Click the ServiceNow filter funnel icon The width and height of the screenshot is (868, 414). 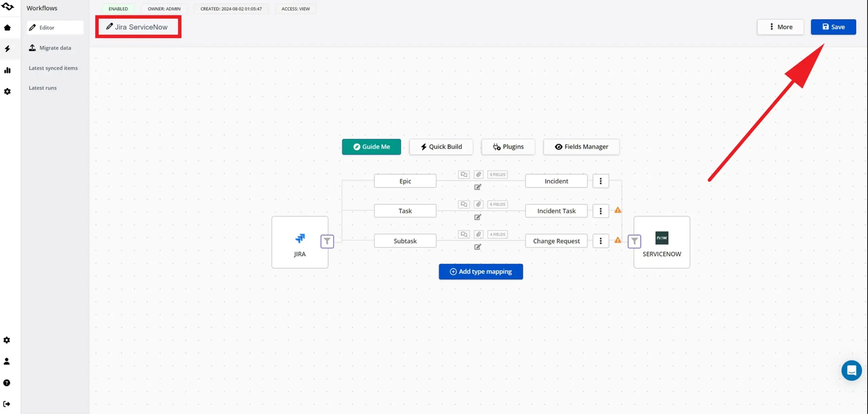(634, 241)
